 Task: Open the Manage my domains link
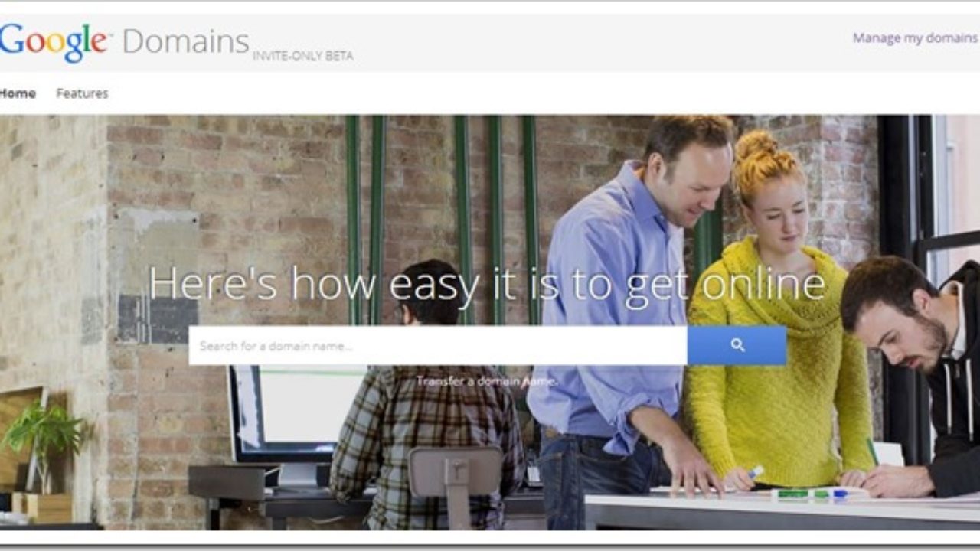click(916, 37)
